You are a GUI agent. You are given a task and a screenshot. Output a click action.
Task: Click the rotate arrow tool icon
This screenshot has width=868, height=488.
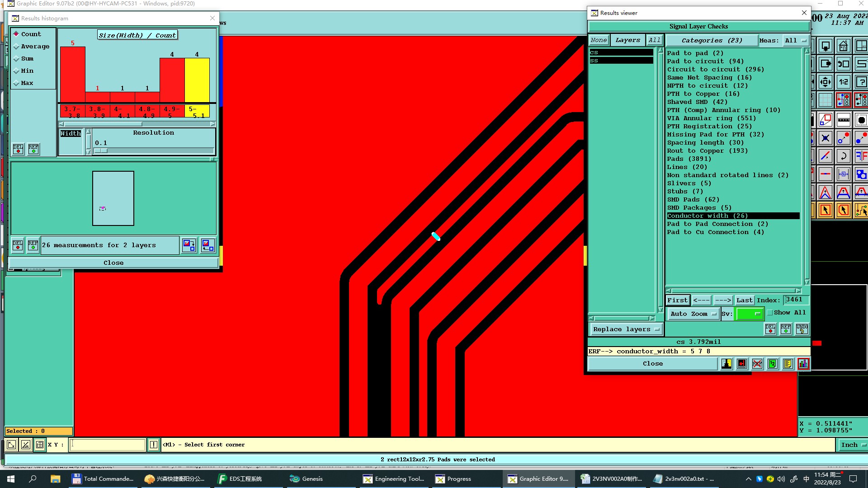click(x=843, y=156)
